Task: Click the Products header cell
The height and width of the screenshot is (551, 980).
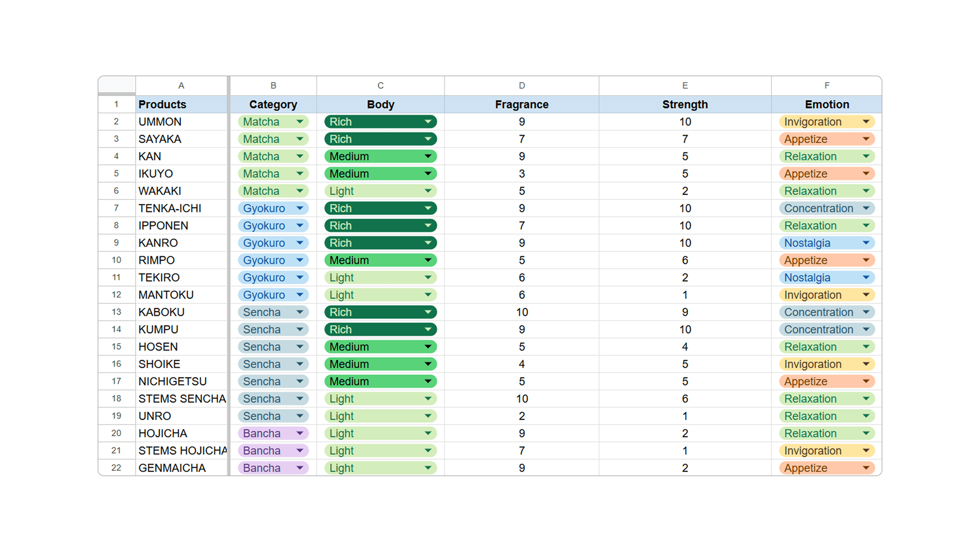Action: click(181, 104)
